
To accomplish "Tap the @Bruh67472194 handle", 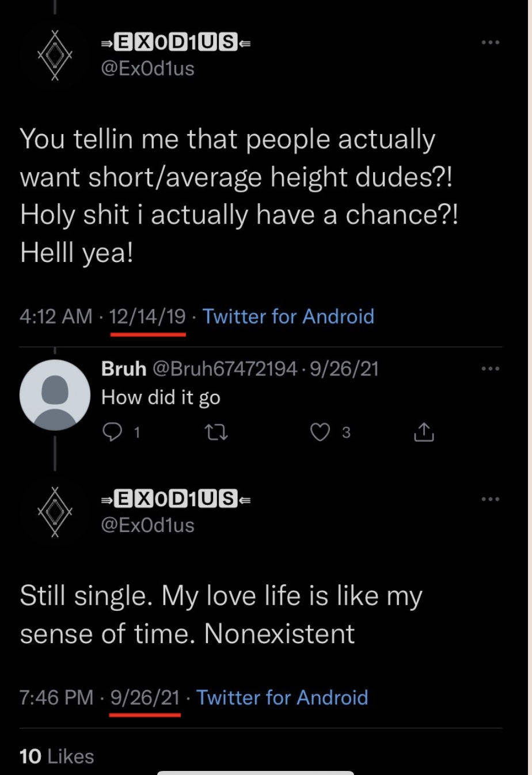I will (225, 368).
